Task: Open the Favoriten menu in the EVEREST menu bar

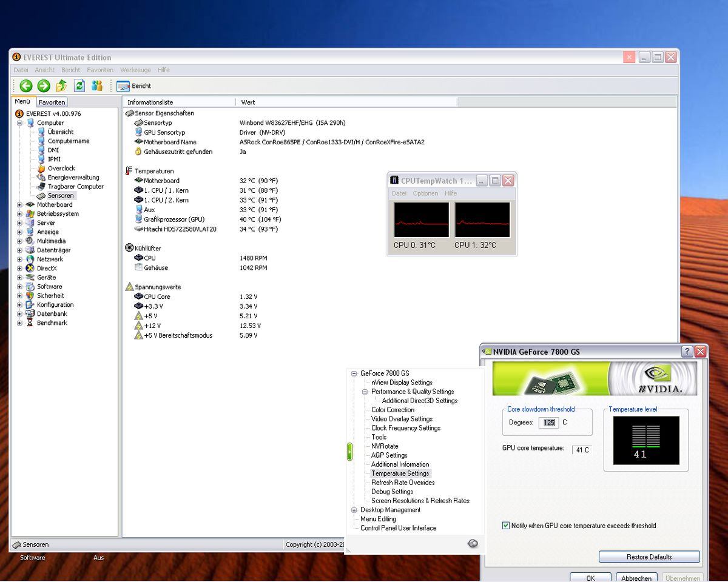Action: [x=100, y=70]
